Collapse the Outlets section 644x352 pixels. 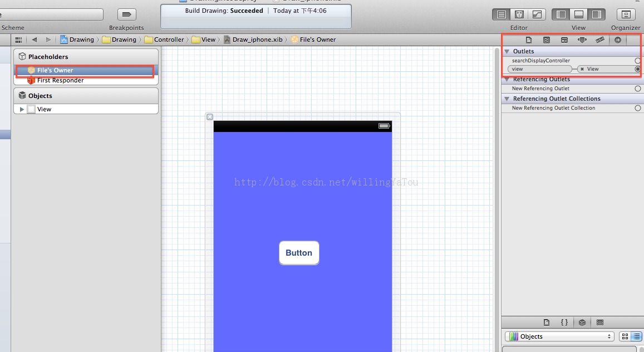507,51
